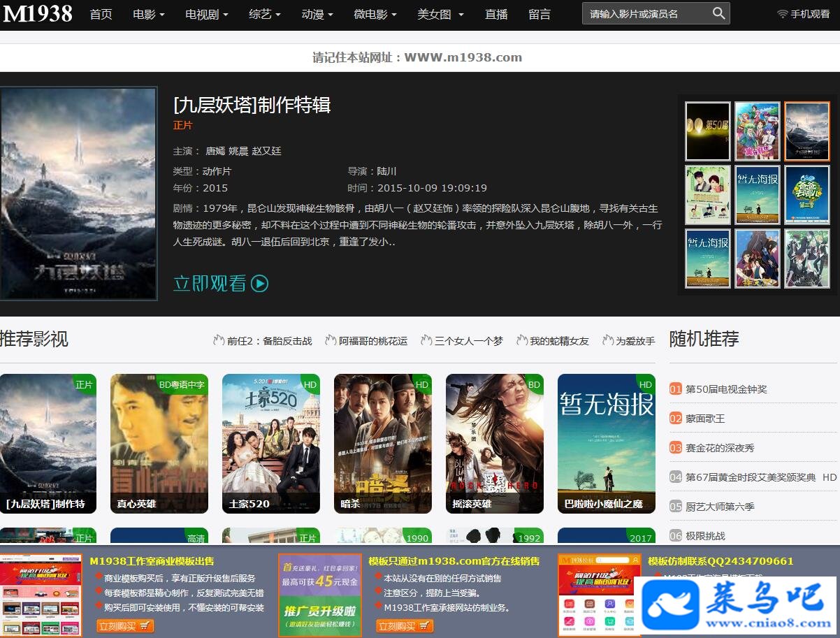Image resolution: width=840 pixels, height=638 pixels.
Task: Open 厨艺大师第六季 in random recommendations
Action: click(720, 507)
